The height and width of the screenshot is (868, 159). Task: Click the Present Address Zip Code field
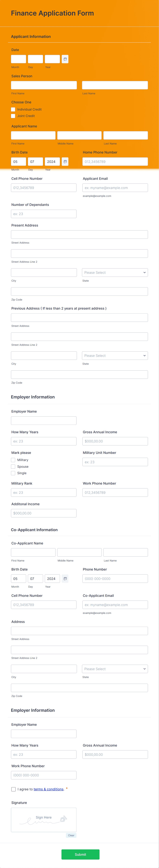[x=79, y=291]
